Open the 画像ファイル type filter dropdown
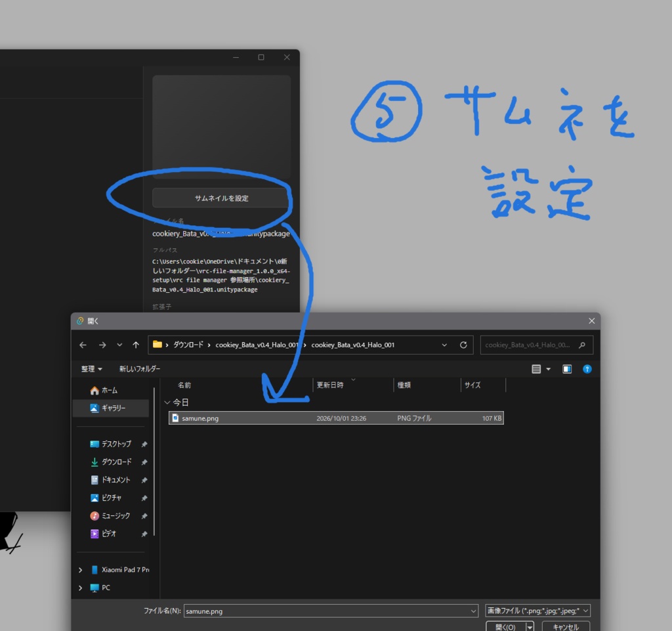The width and height of the screenshot is (672, 631). point(538,611)
